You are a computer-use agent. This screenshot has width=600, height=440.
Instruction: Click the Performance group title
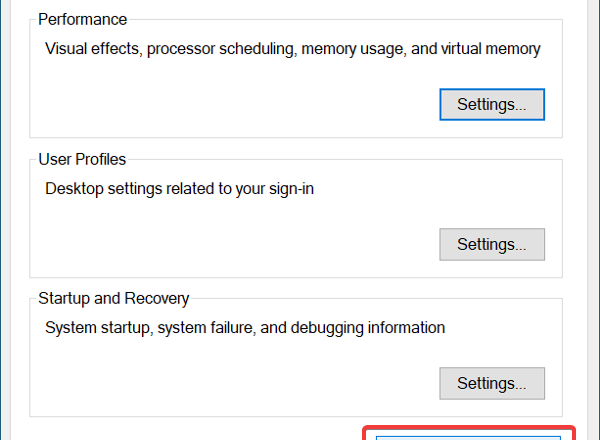click(x=82, y=19)
